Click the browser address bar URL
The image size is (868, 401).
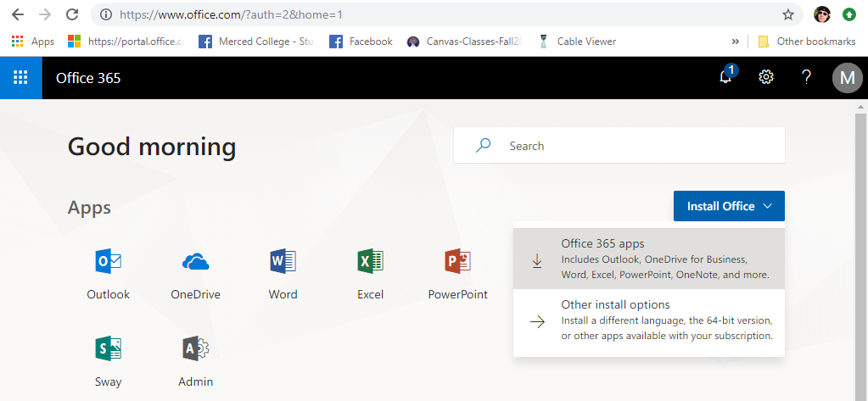(231, 15)
